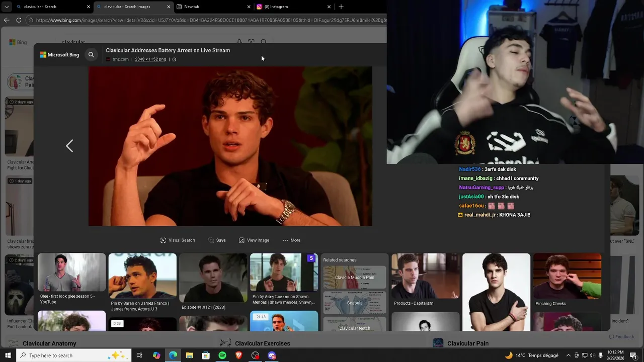644x362 pixels.
Task: Open Copilot from the taskbar
Action: [156, 355]
